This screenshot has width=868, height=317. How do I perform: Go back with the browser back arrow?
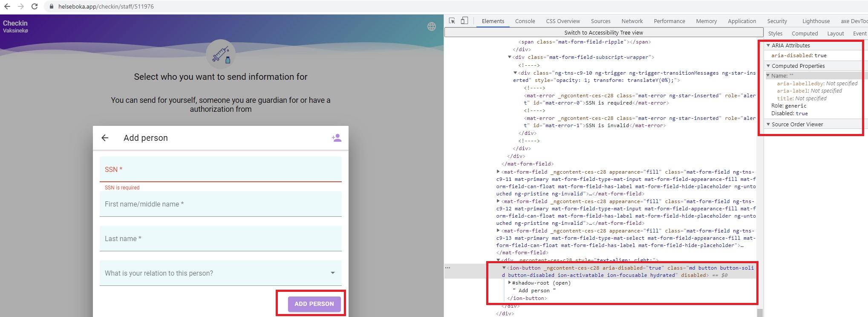click(x=7, y=6)
